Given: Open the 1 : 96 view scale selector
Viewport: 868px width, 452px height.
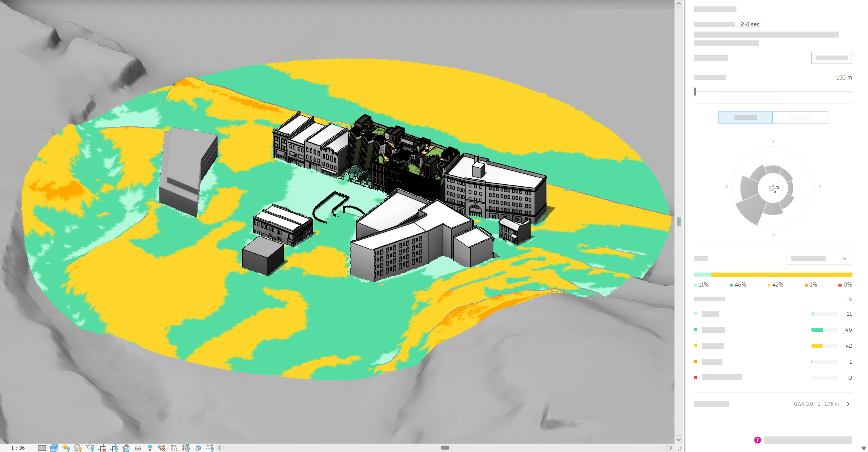Looking at the screenshot, I should [18, 448].
